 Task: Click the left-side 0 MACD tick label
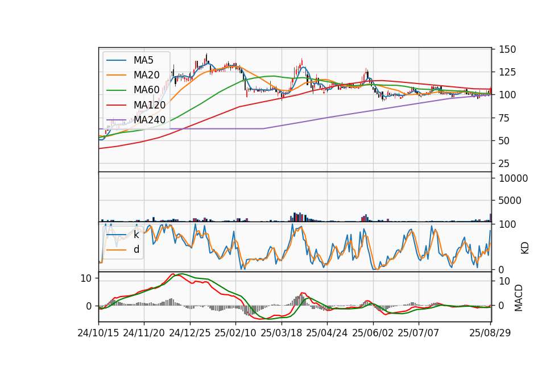pos(89,306)
